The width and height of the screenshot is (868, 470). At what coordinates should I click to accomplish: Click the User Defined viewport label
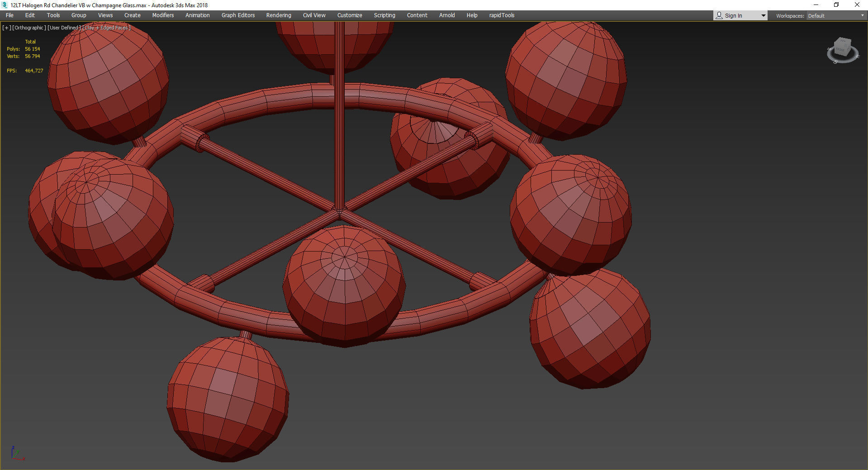(64, 28)
